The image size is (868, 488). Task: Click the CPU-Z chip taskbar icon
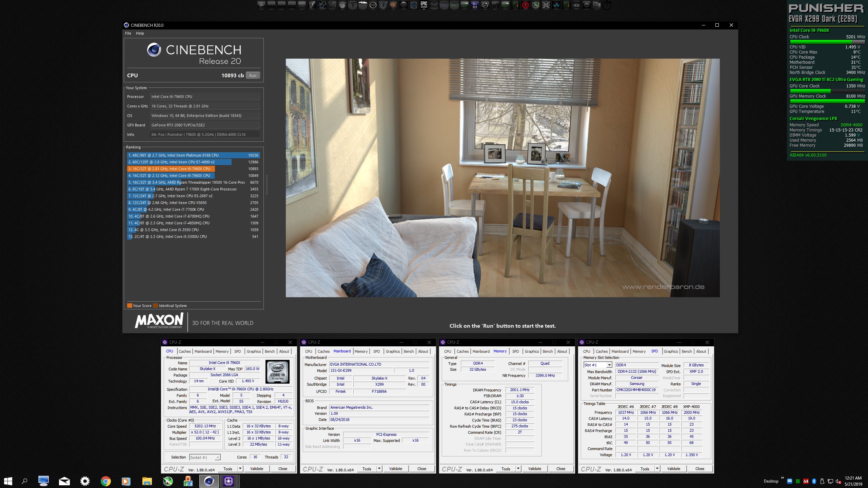pyautogui.click(x=229, y=481)
